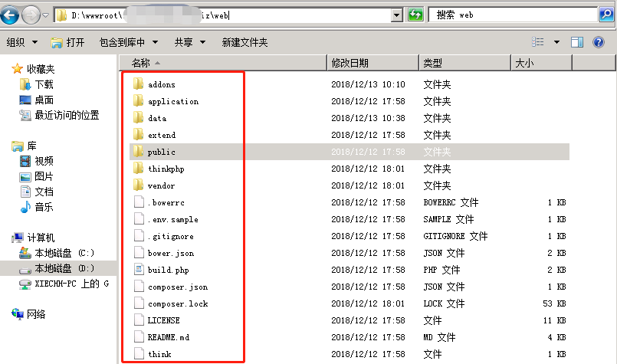Select the build.php file icon
Screen dimensions: 617x364
139,270
